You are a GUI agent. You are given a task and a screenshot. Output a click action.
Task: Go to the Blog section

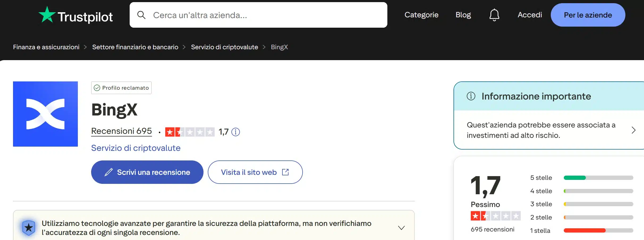point(463,15)
